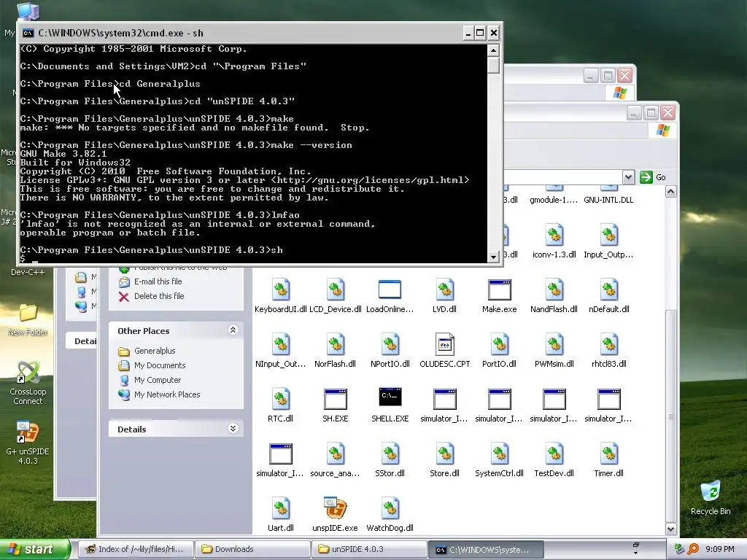Image resolution: width=747 pixels, height=560 pixels.
Task: Switch to Index of /~lily/files taskbar item
Action: click(135, 549)
